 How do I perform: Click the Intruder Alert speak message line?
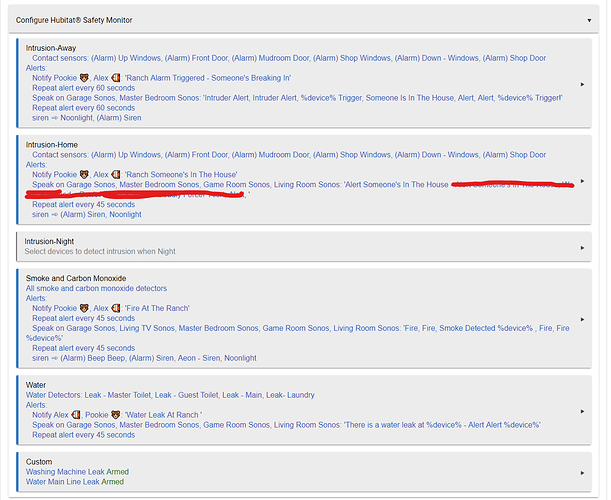pos(297,98)
